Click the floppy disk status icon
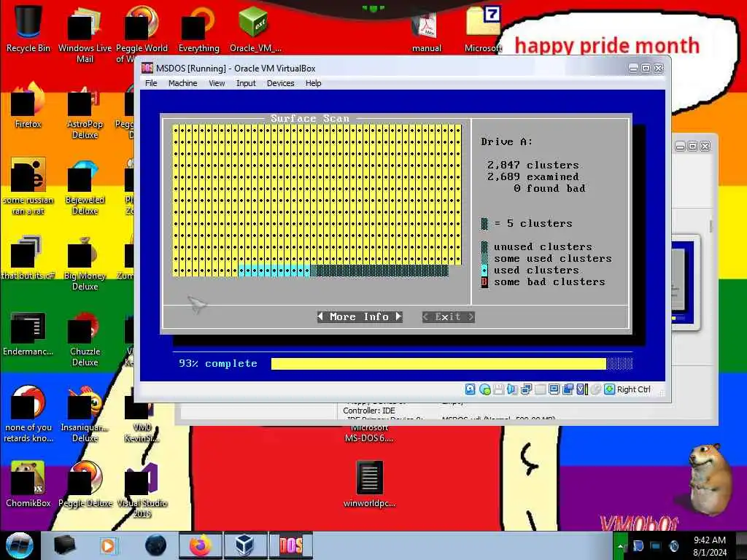Viewport: 747px width, 560px height. pyautogui.click(x=498, y=389)
